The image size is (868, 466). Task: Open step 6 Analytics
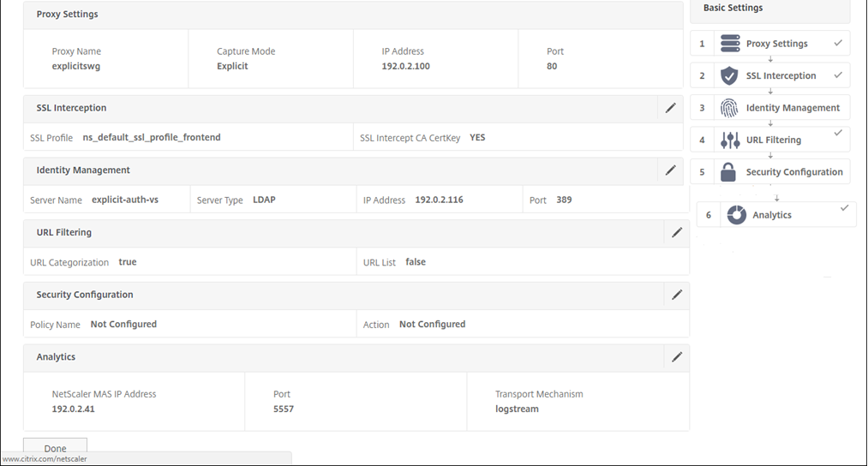tap(772, 215)
